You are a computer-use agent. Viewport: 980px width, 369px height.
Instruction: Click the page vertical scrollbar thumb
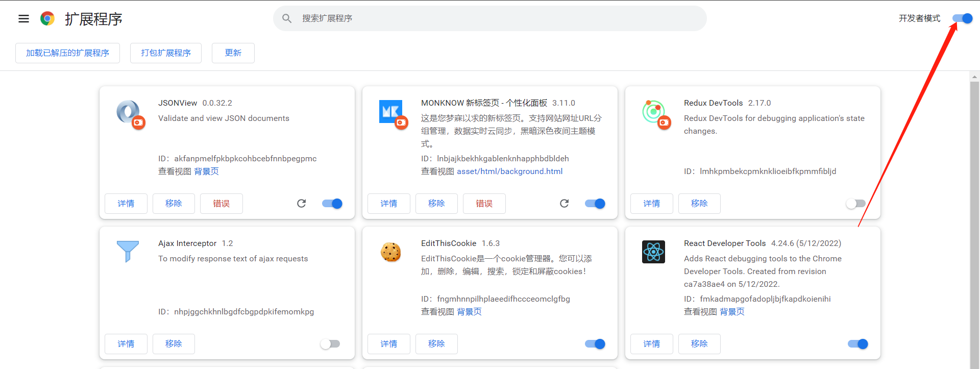(x=975, y=225)
